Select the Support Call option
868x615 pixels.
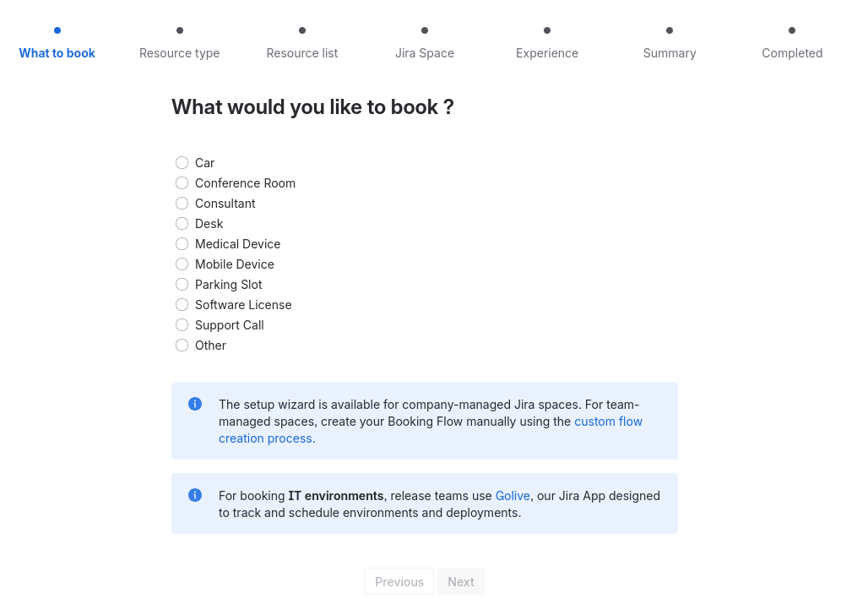tap(182, 325)
